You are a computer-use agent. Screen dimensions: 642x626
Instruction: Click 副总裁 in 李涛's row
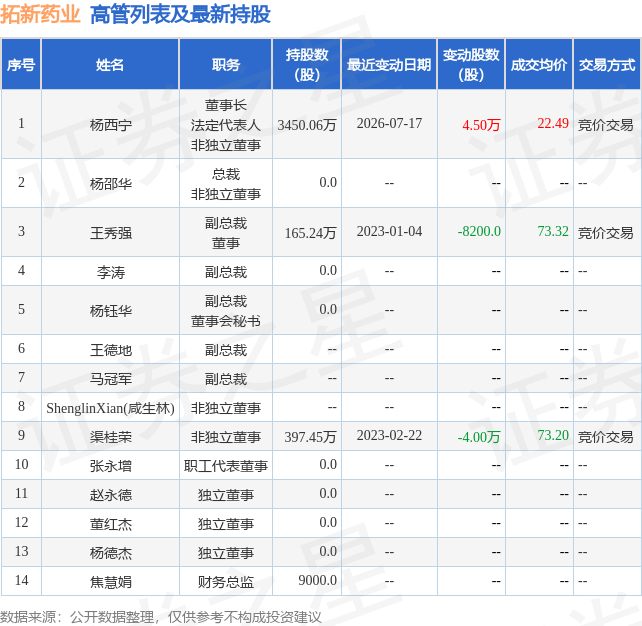click(226, 272)
